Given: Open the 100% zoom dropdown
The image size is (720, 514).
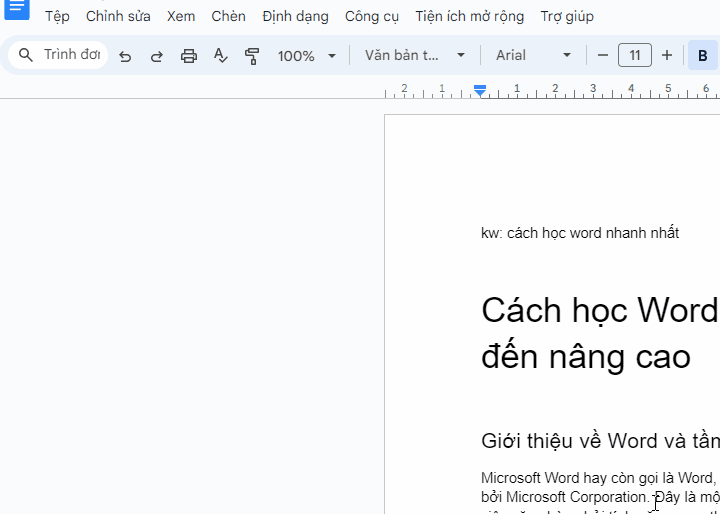Looking at the screenshot, I should 307,56.
